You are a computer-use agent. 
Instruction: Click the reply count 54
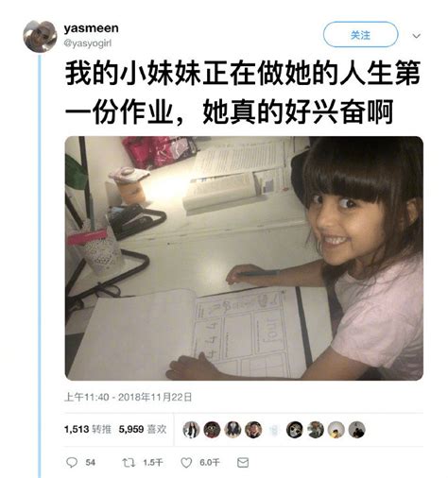click(90, 463)
